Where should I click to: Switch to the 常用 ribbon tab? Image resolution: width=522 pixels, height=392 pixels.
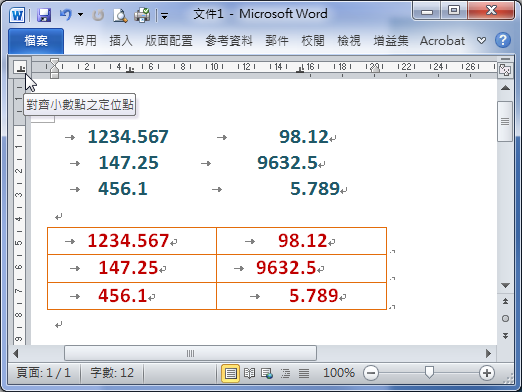click(85, 41)
